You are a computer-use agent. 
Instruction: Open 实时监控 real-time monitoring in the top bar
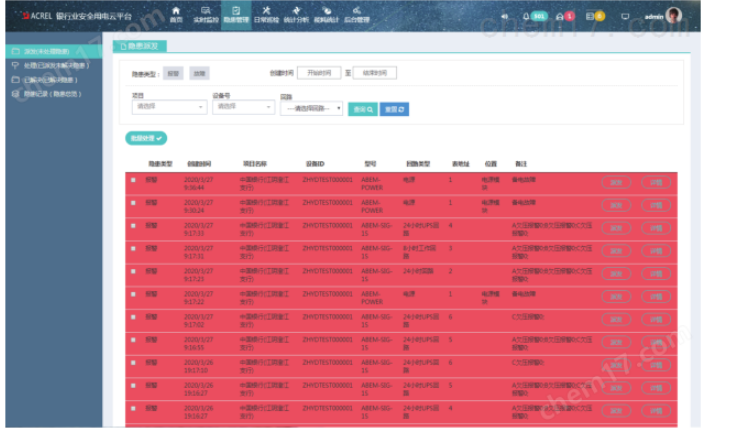(x=205, y=14)
